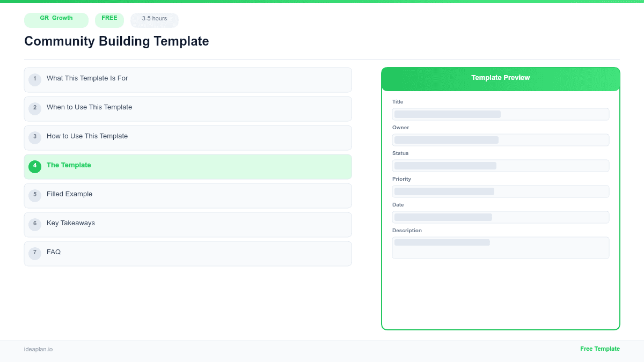
Task: Click the step 2 numbered circle icon
Action: [35, 108]
